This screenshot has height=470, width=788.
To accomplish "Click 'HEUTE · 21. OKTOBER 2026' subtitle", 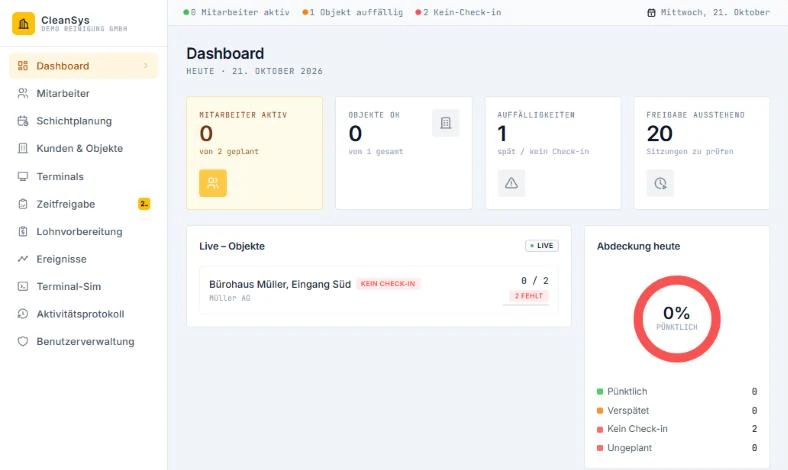I will click(254, 71).
